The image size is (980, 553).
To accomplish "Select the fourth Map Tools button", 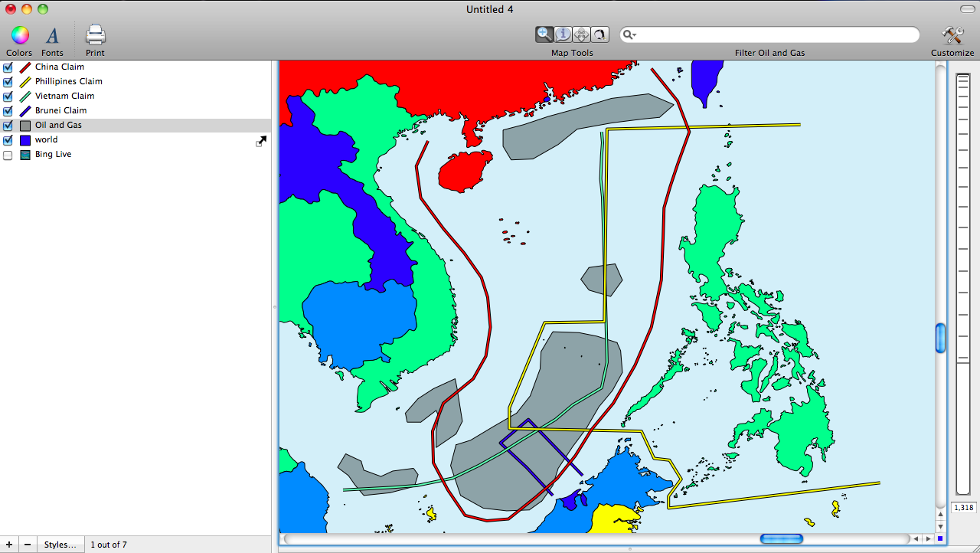I will [x=599, y=34].
